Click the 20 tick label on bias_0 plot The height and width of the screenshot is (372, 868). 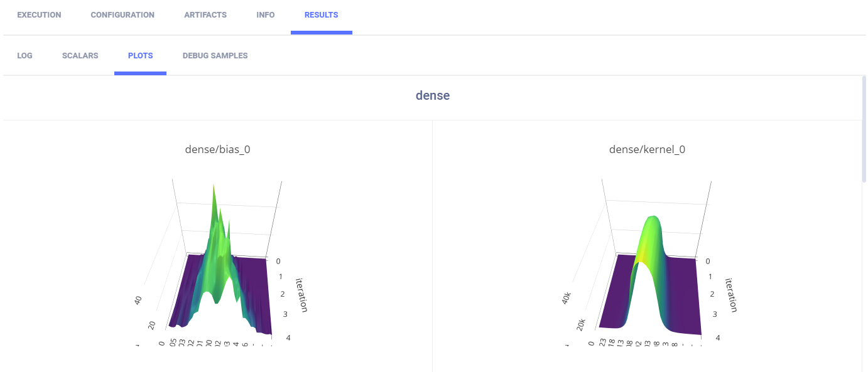pyautogui.click(x=151, y=324)
